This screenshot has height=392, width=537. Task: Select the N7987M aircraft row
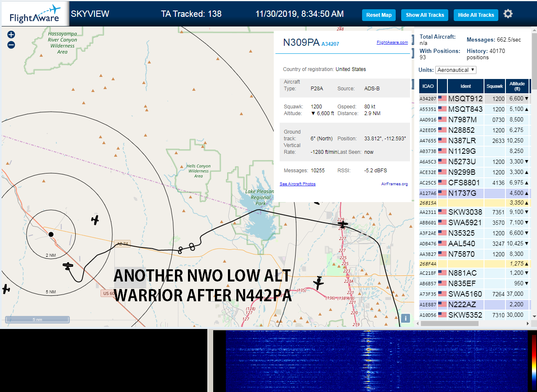tap(474, 119)
